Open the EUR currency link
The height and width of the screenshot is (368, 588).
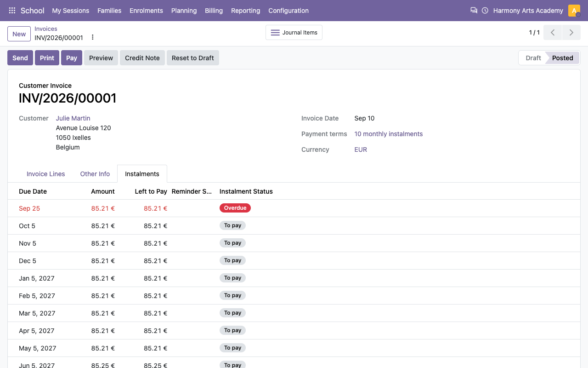[x=361, y=149]
